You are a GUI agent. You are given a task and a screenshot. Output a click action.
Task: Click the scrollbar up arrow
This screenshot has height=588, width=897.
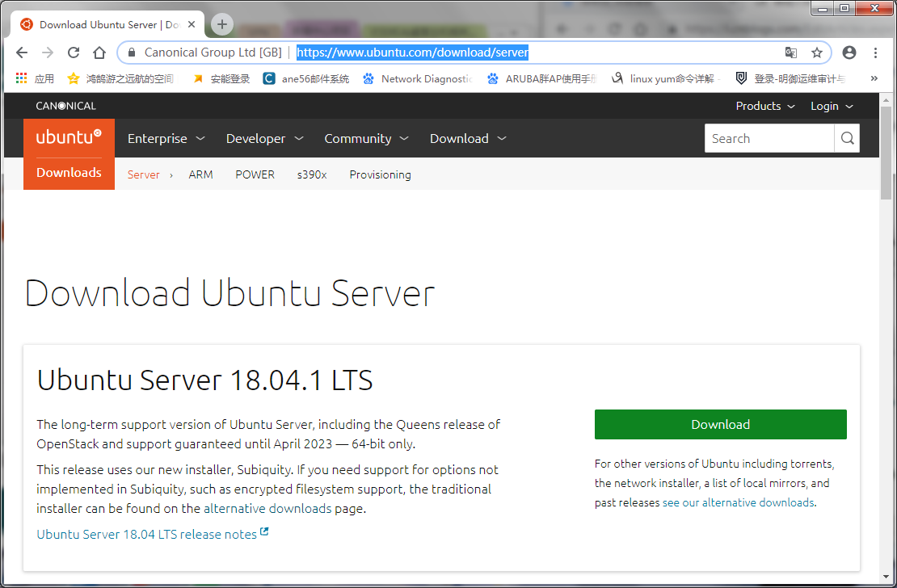(x=886, y=99)
